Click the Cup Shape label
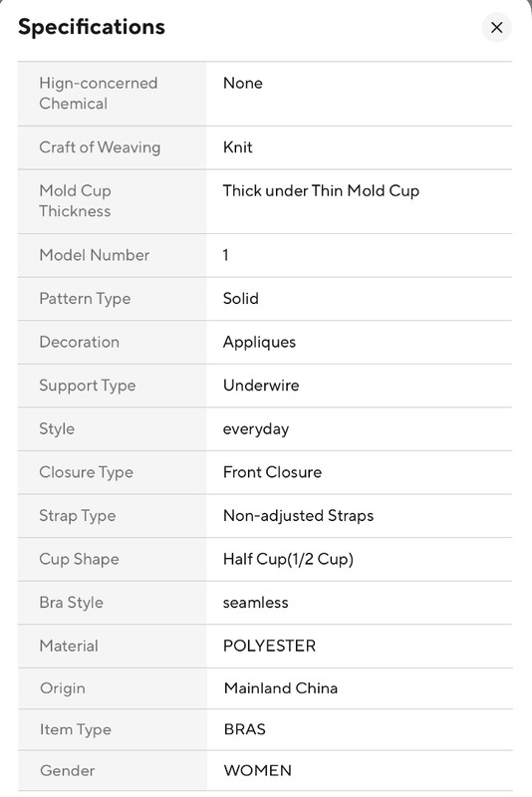This screenshot has width=532, height=797. click(x=80, y=559)
